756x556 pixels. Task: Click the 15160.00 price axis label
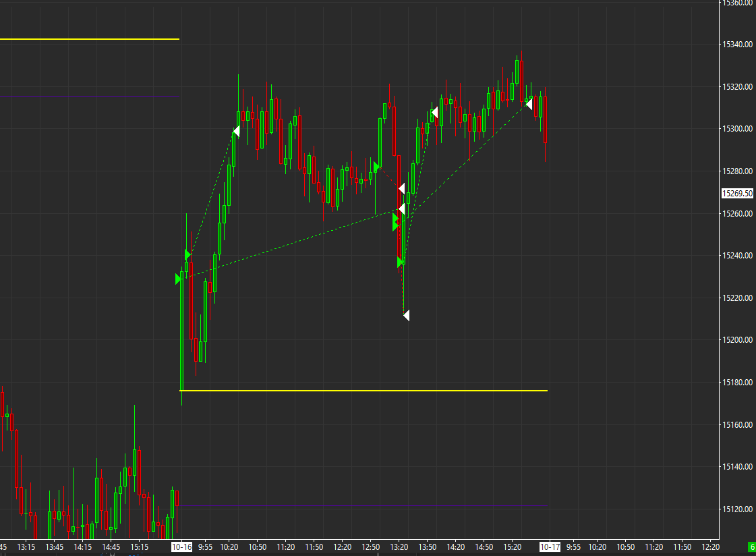(x=737, y=425)
